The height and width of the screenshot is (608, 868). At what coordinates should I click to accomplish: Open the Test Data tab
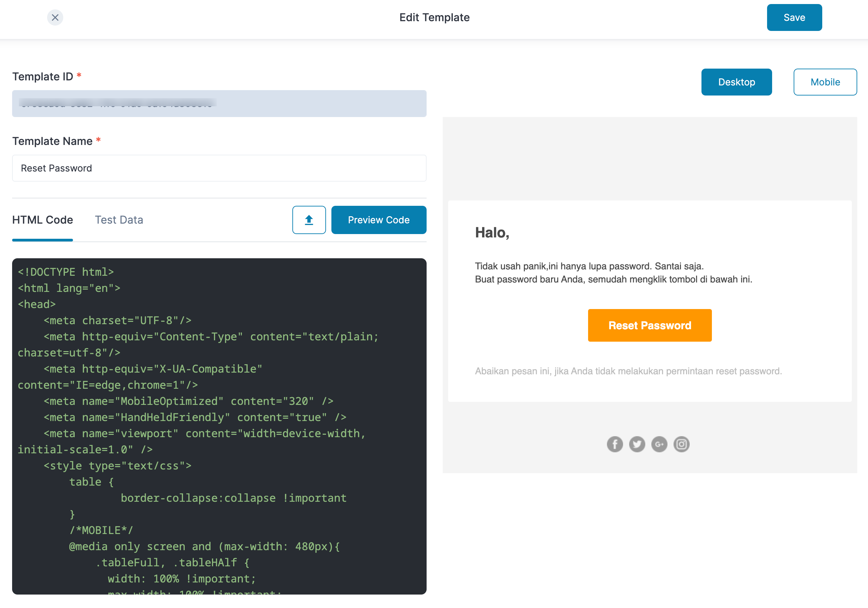click(x=119, y=220)
